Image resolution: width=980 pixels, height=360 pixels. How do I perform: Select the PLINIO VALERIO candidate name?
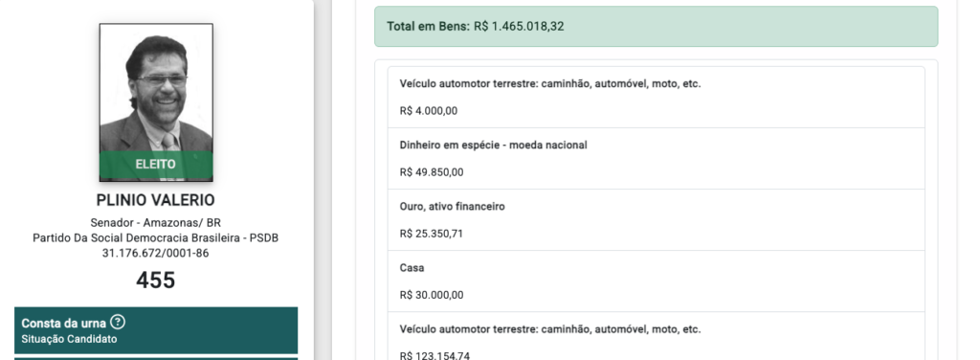(x=156, y=200)
